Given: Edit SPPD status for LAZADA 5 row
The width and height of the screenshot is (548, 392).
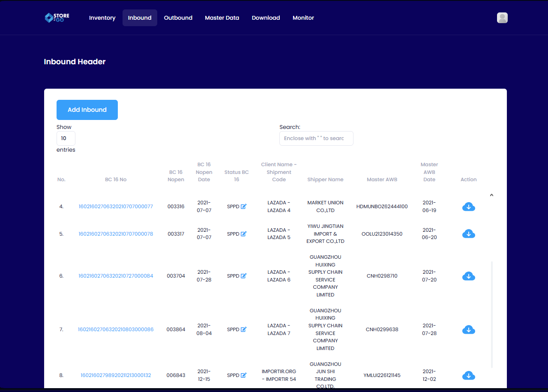Looking at the screenshot, I should click(x=243, y=234).
